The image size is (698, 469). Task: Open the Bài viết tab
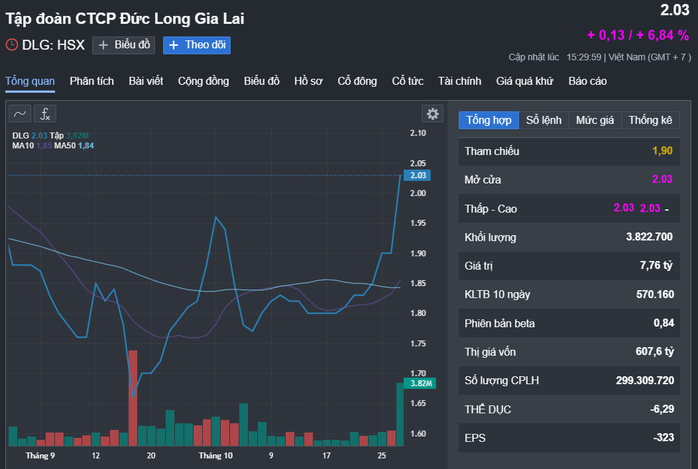tap(146, 81)
